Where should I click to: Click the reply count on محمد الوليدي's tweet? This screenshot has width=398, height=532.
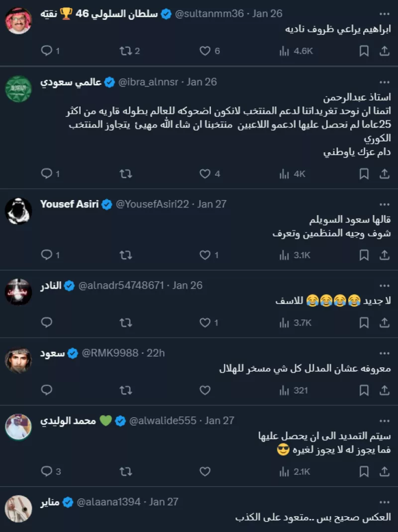[48, 470]
